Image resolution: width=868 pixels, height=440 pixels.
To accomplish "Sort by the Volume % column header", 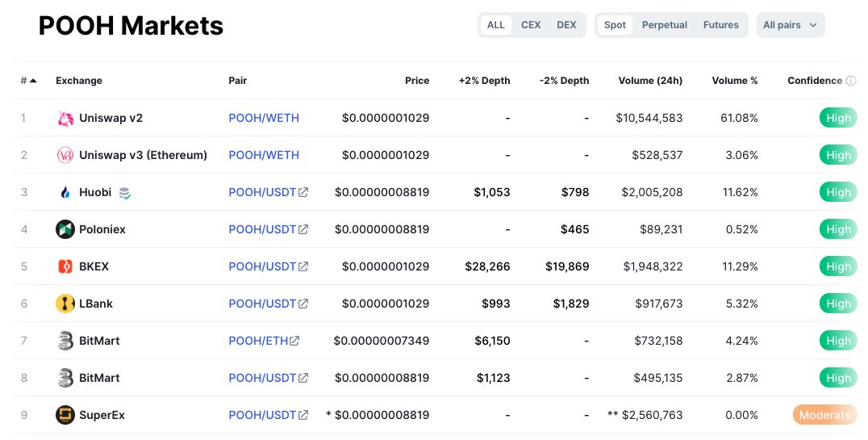I will 735,81.
